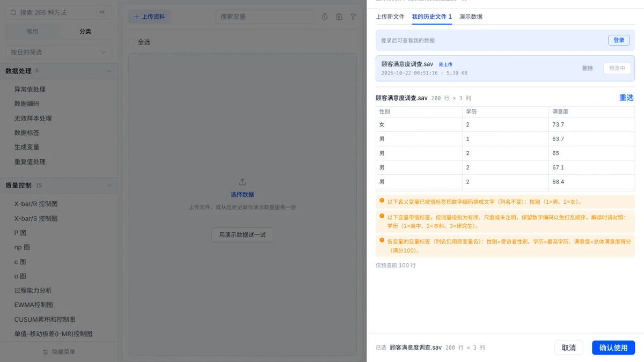Focus the 搜索 266 种方法 search field
This screenshot has height=362, width=644.
(x=59, y=12)
